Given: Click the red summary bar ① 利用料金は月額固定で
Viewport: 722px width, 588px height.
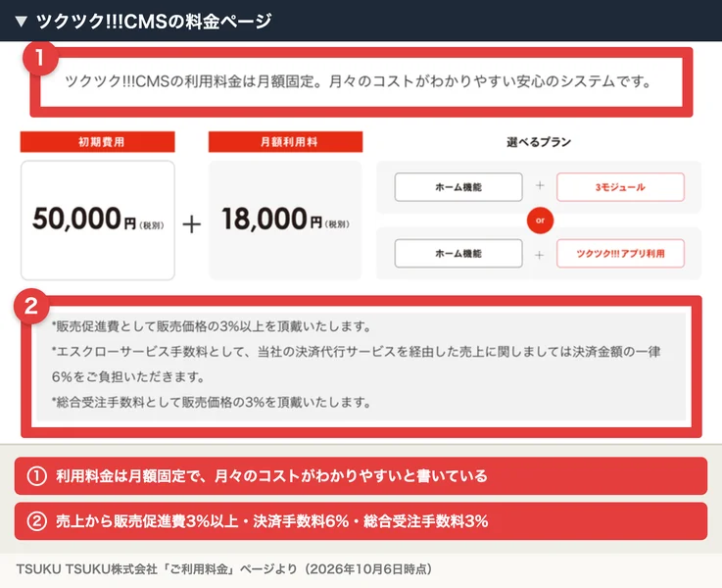Looking at the screenshot, I should 361,475.
